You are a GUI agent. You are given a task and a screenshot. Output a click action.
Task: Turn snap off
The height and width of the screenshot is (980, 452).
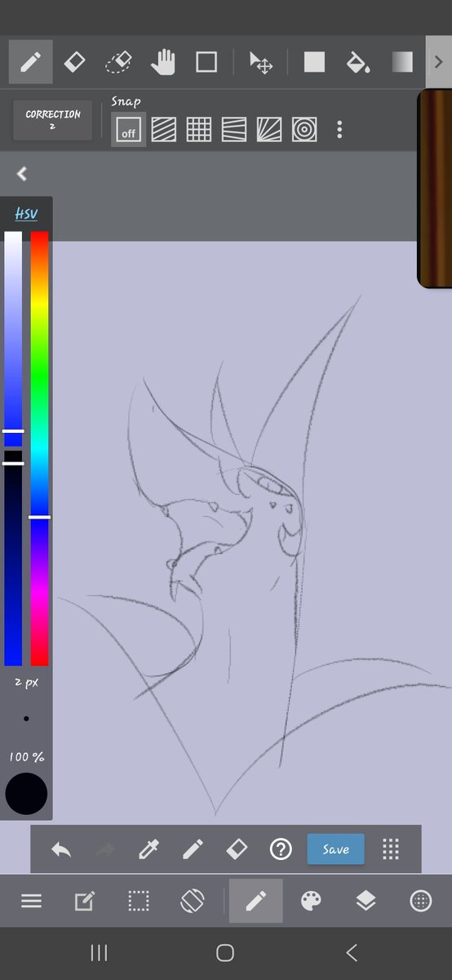pyautogui.click(x=128, y=130)
